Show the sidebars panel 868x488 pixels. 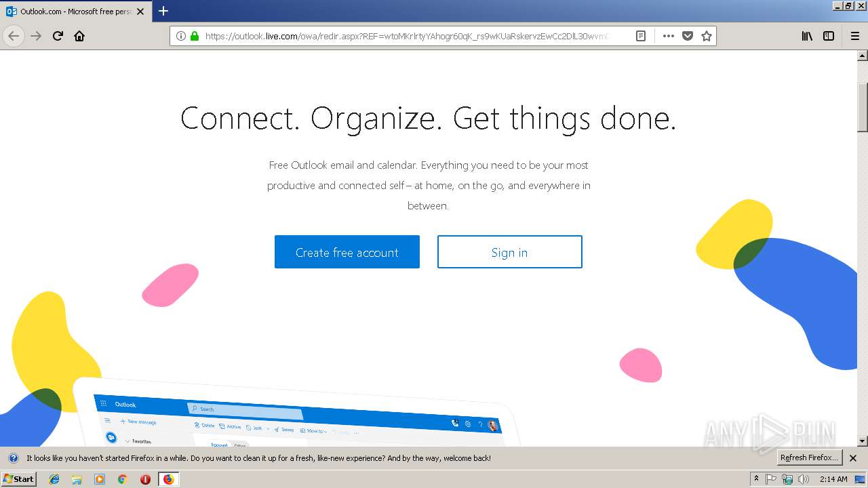829,36
